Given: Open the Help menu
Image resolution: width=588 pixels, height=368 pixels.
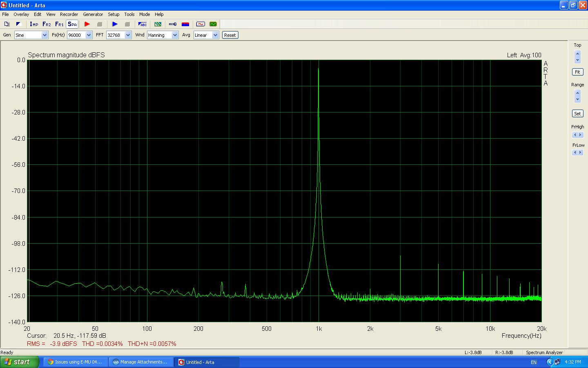Looking at the screenshot, I should (159, 14).
